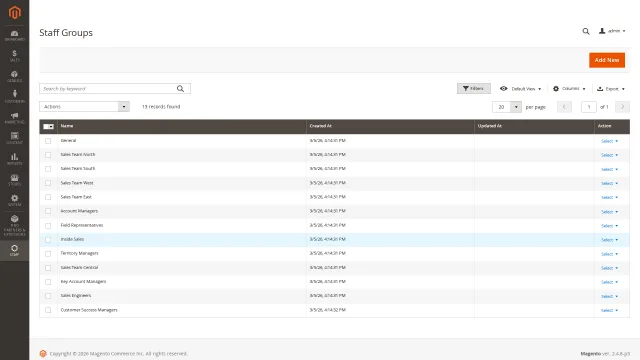Viewport: 640px width, 360px height.
Task: Open the Default View menu
Action: click(520, 89)
